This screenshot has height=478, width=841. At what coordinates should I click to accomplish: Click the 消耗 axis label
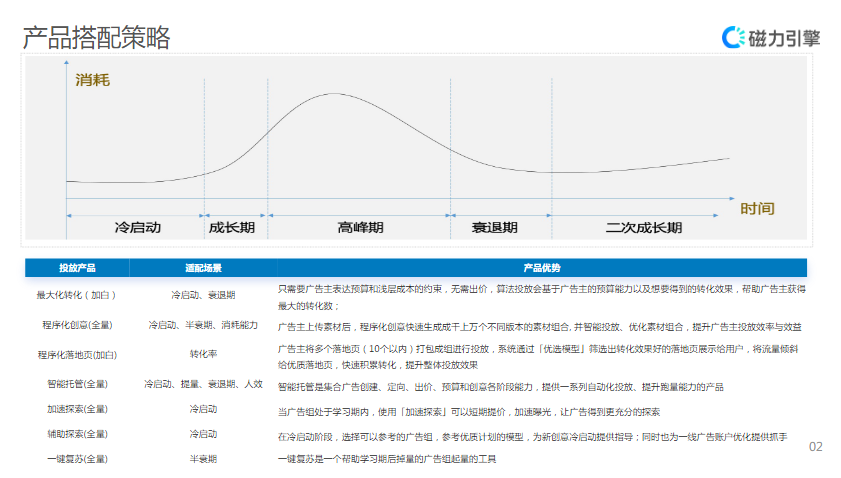93,80
